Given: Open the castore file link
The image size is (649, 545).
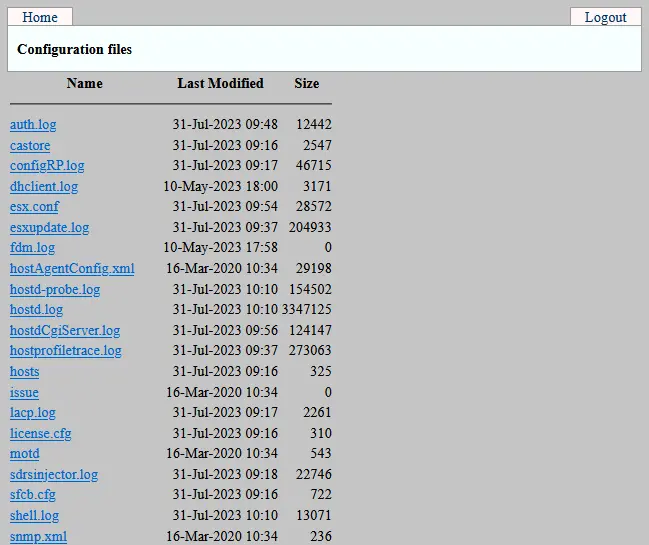Looking at the screenshot, I should [x=30, y=146].
